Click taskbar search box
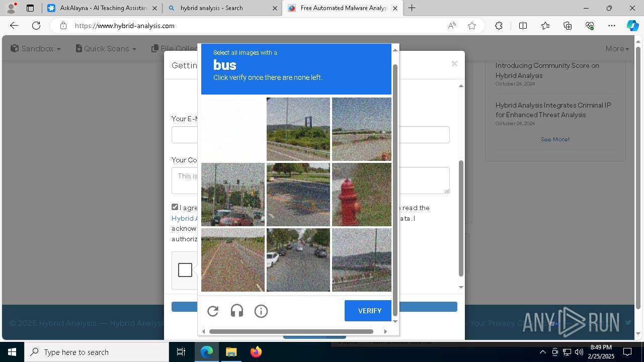 (x=97, y=352)
